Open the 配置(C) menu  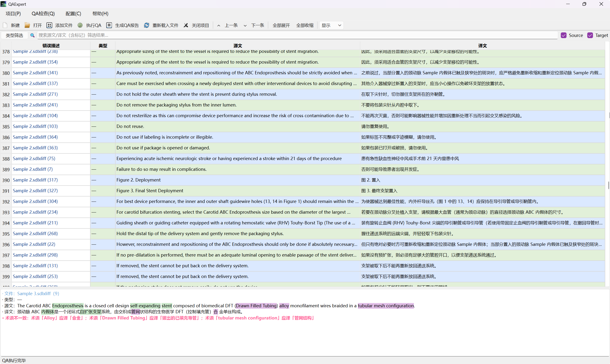click(73, 14)
